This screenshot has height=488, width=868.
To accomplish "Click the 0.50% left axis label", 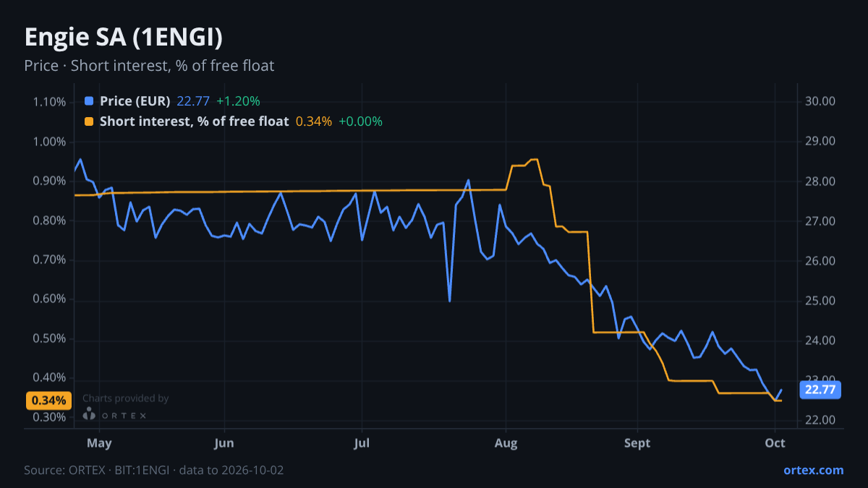I will tap(49, 339).
